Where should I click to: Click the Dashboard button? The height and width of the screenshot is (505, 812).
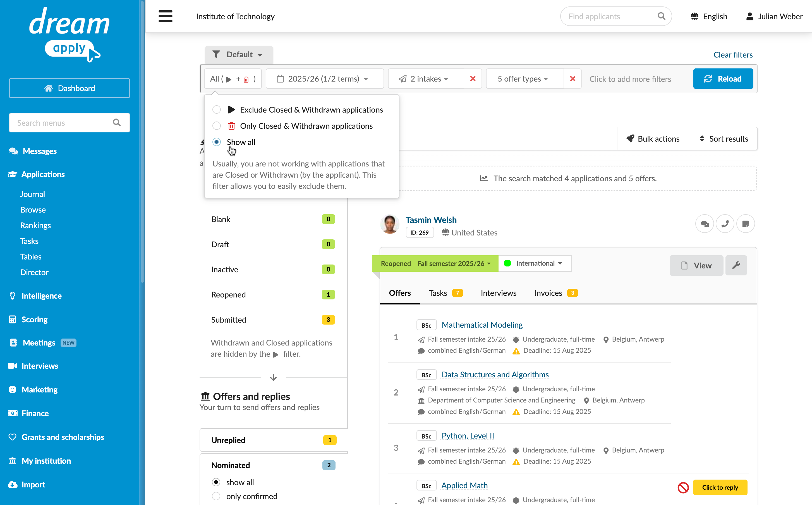click(70, 88)
